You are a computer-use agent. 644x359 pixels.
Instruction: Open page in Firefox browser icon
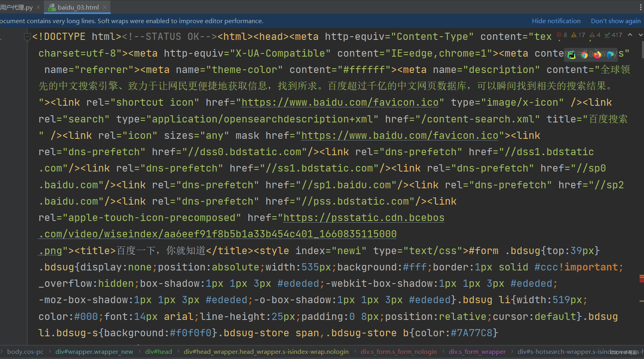pos(597,55)
